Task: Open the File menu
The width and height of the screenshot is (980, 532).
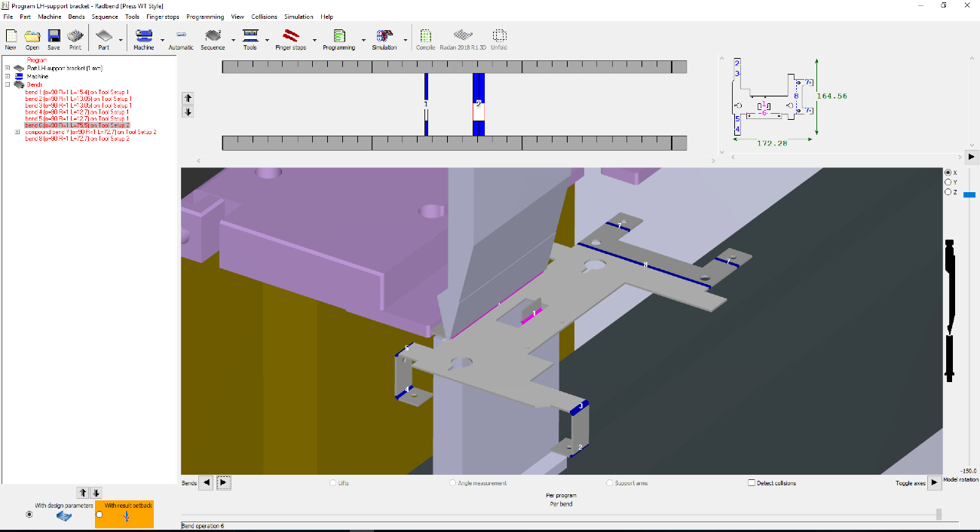Action: tap(8, 17)
